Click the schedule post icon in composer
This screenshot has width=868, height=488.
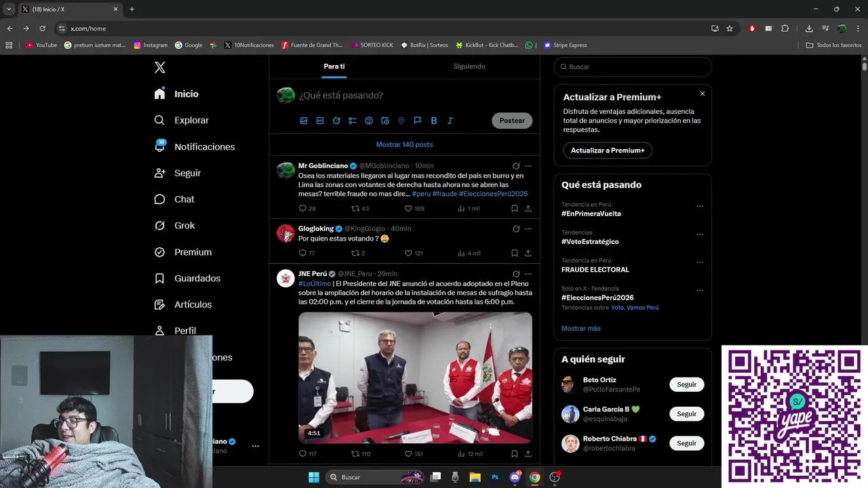point(385,121)
